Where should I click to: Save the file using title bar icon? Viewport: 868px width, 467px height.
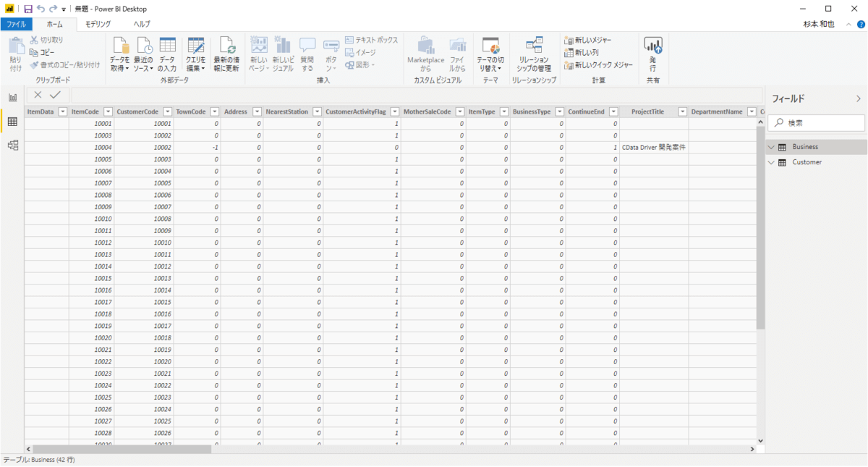27,9
